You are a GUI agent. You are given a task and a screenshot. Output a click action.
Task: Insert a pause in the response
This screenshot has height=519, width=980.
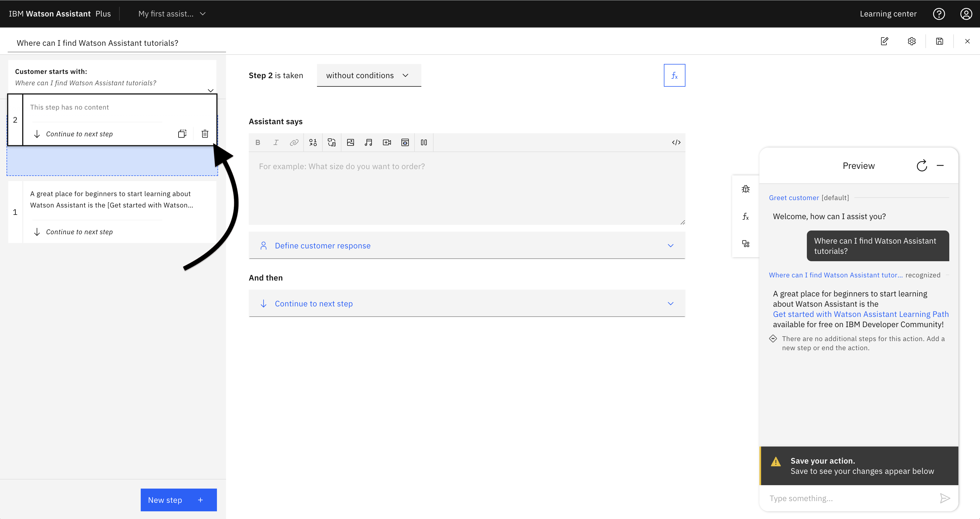click(x=424, y=143)
